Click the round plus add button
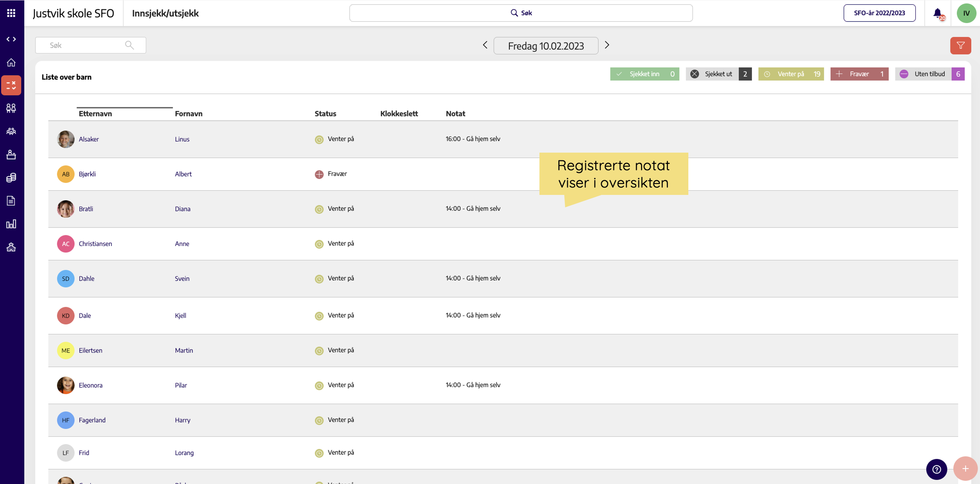980x484 pixels. (965, 468)
